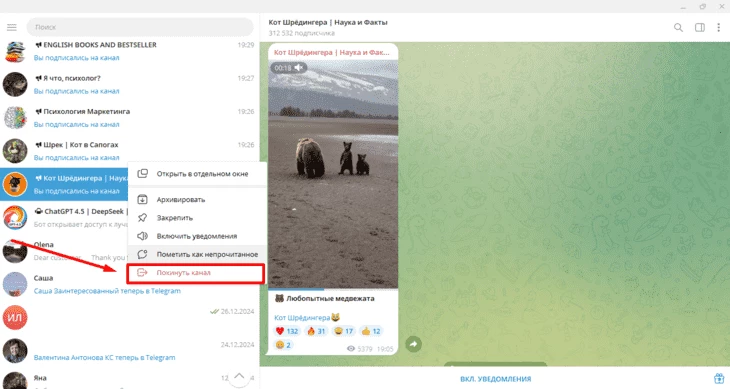Open the chat with Olena
730x389 pixels.
64,251
